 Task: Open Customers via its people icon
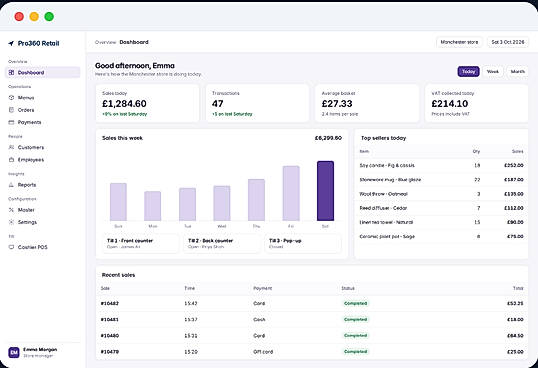click(x=11, y=147)
